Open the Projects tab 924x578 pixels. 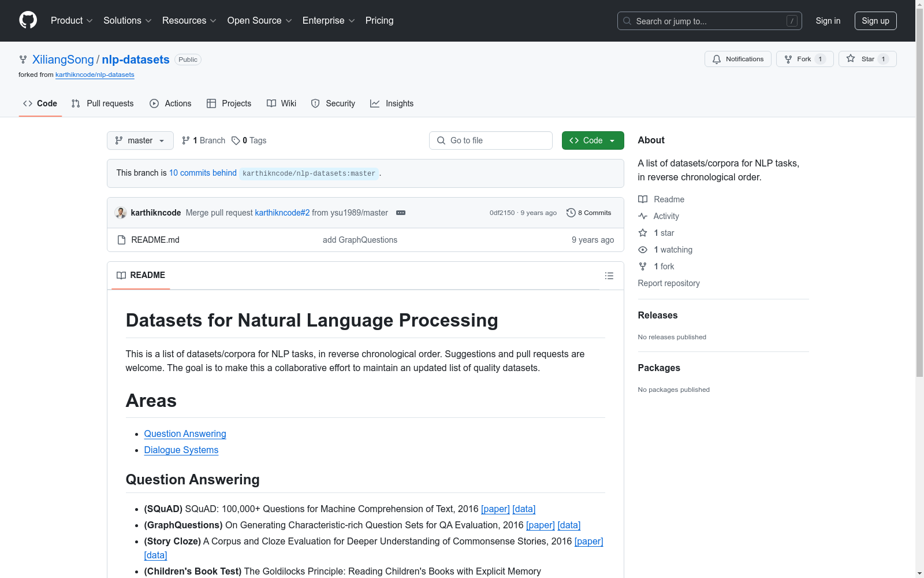[x=229, y=103]
